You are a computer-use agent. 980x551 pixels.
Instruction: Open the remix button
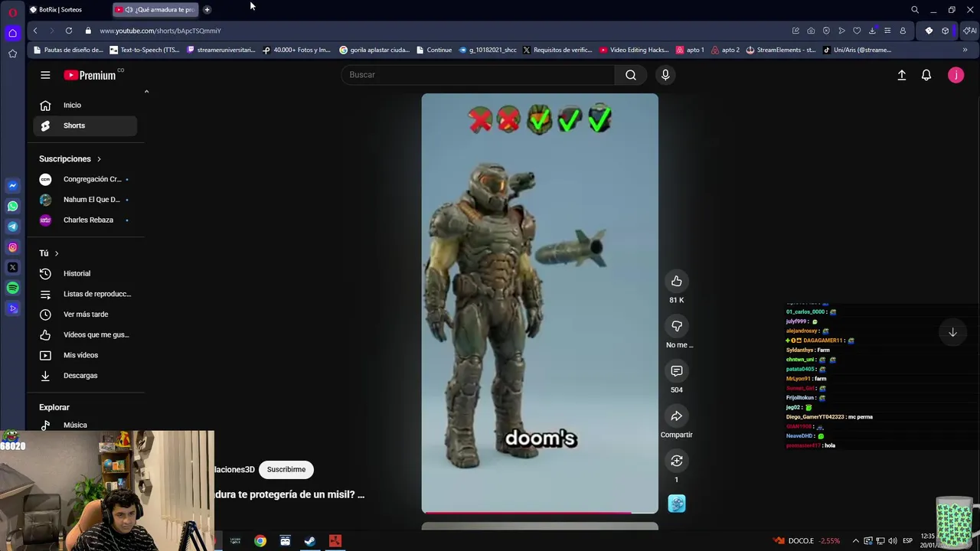point(677,461)
